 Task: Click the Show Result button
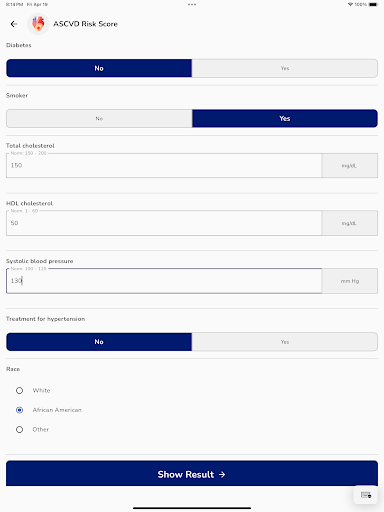coord(192,474)
